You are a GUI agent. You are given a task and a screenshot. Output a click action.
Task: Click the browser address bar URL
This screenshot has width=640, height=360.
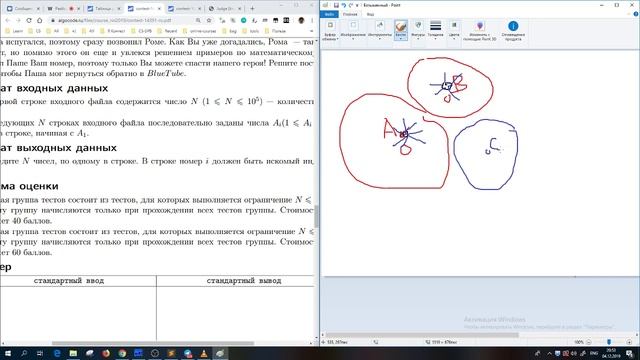tap(115, 20)
